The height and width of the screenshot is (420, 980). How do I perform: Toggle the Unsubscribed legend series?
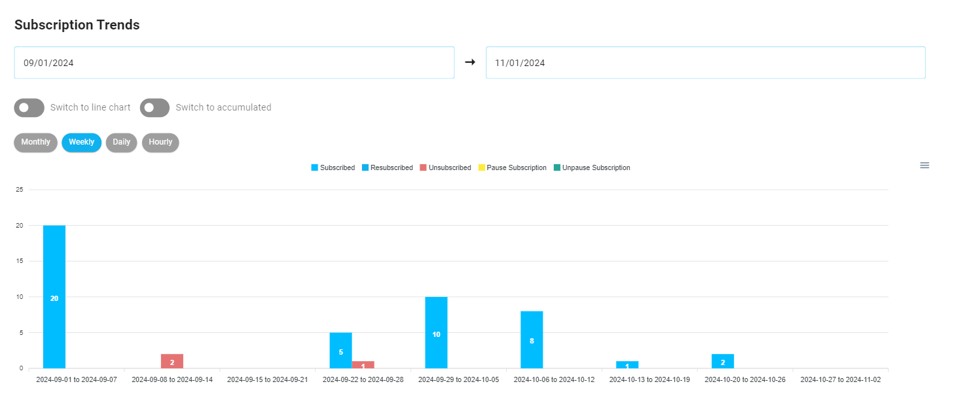point(445,168)
